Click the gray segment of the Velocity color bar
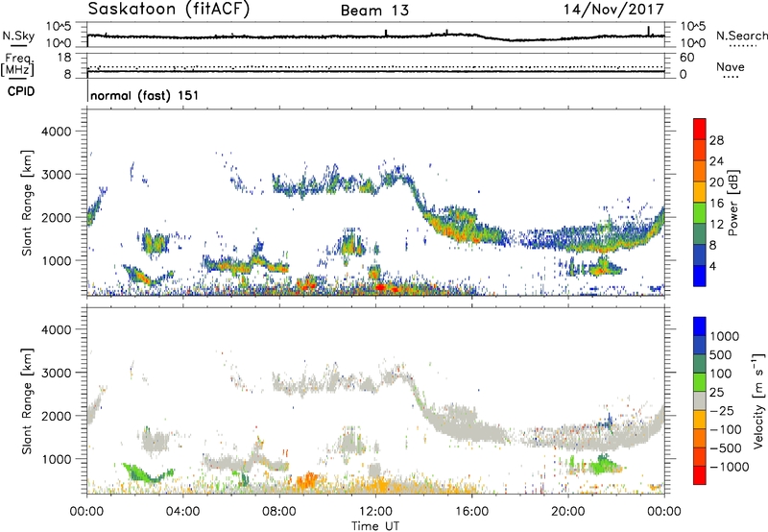 point(700,401)
